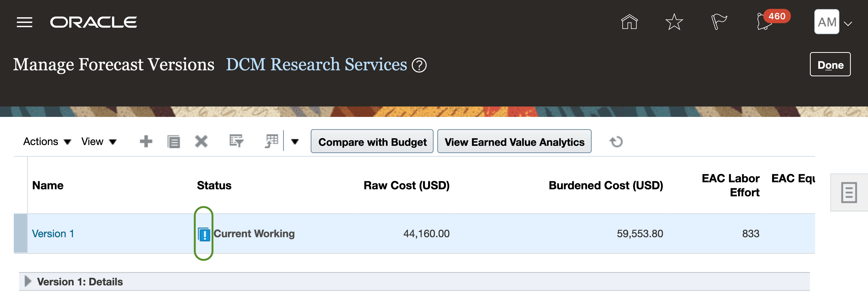The height and width of the screenshot is (295, 868).
Task: Open Favorites star icon
Action: pos(674,22)
